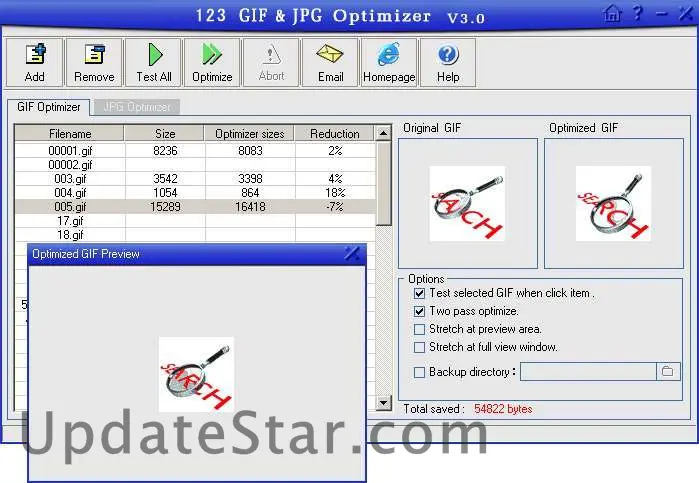Click the optimizer size 16418
699x483 pixels.
(x=250, y=206)
